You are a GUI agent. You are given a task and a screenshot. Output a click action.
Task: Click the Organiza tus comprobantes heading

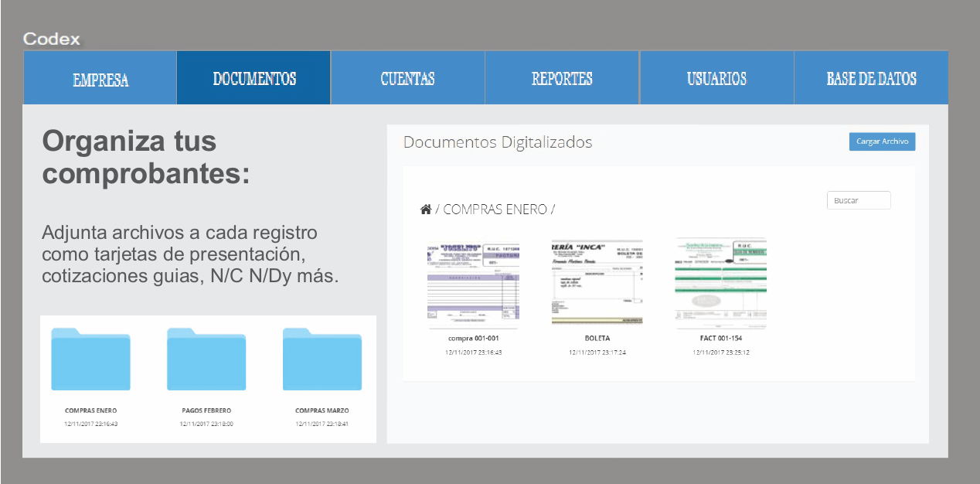[146, 157]
